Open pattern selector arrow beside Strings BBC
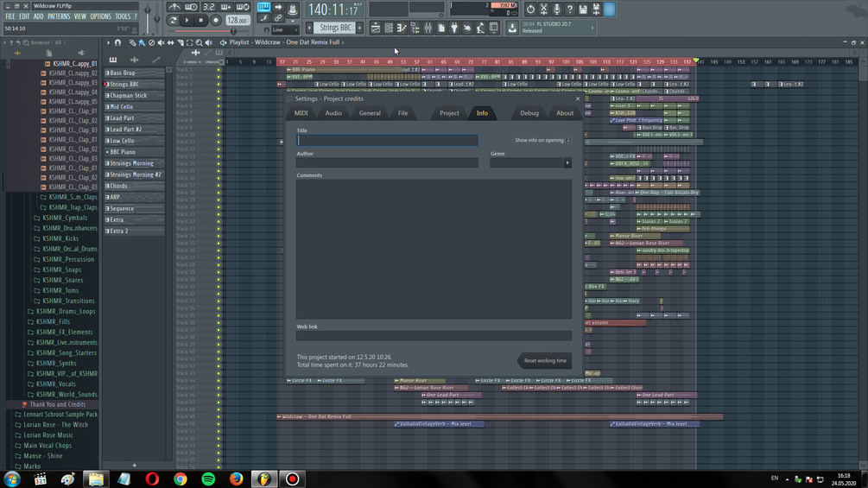The width and height of the screenshot is (868, 488). click(x=309, y=28)
